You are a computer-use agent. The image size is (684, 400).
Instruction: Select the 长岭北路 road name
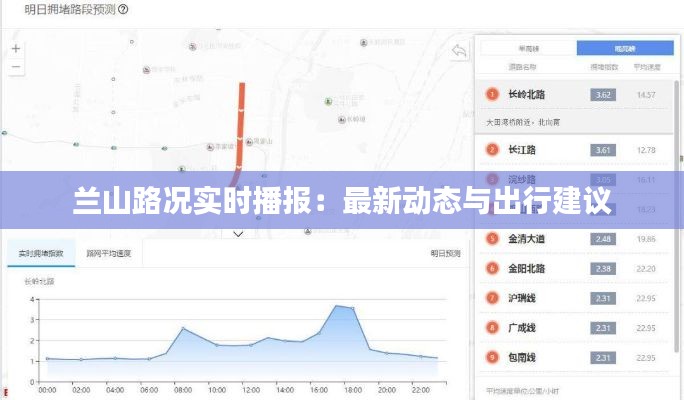point(527,94)
